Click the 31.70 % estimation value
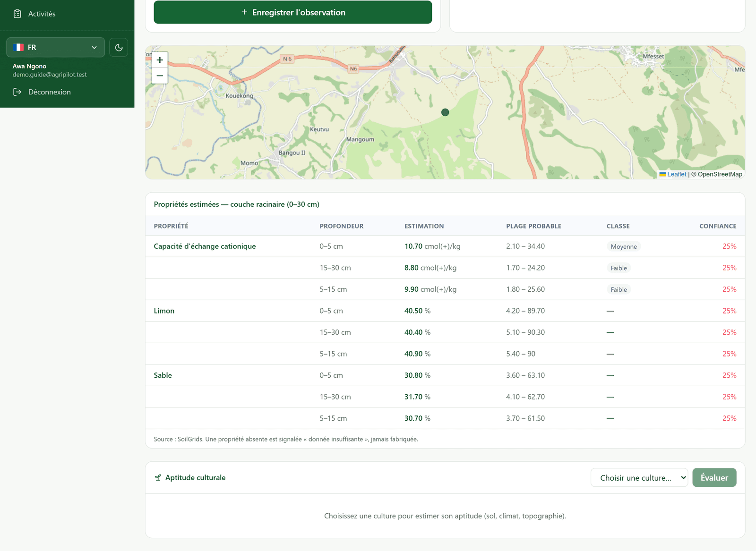756x551 pixels. [417, 397]
